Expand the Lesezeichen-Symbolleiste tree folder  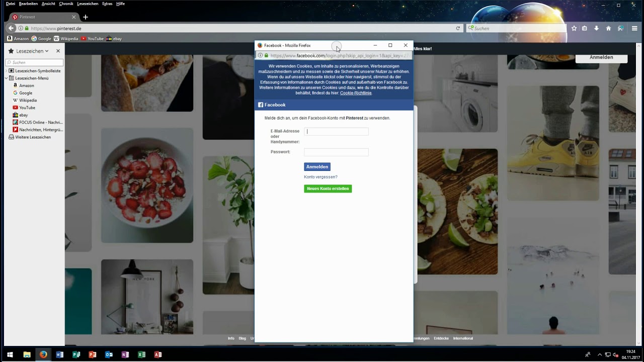7,71
